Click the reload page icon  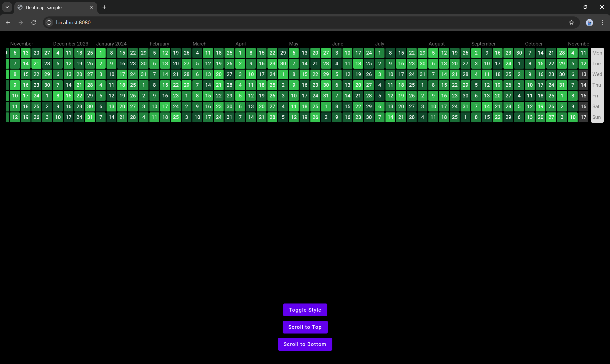[34, 23]
